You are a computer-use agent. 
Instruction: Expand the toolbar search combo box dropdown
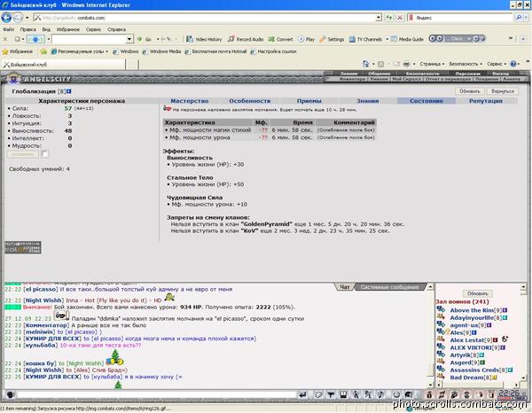point(129,39)
